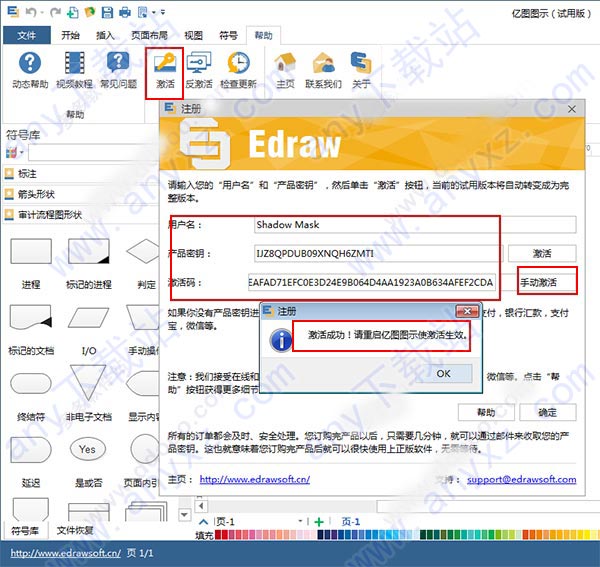
Task: Click the Open file folder icon
Action: tap(89, 12)
